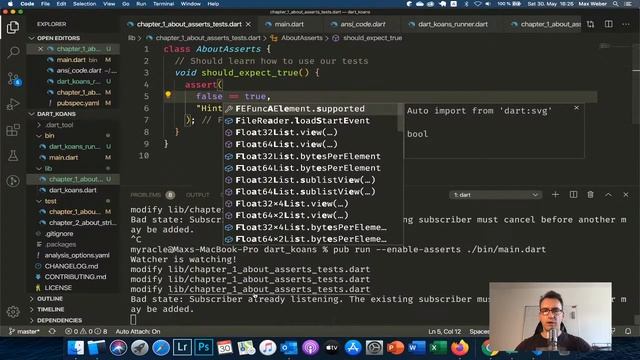Switch to the main.dart editor tab

[x=289, y=24]
